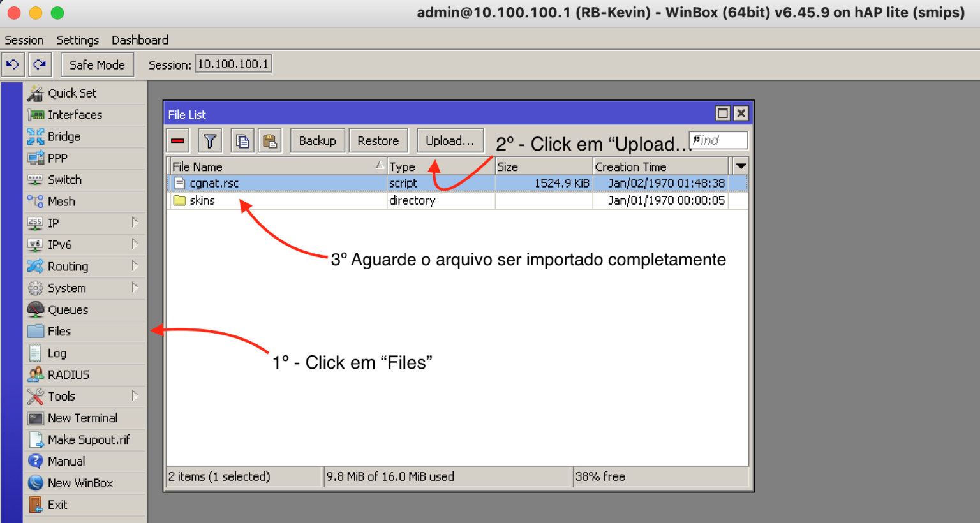The width and height of the screenshot is (980, 523).
Task: Click inside the Find search field
Action: coord(718,140)
